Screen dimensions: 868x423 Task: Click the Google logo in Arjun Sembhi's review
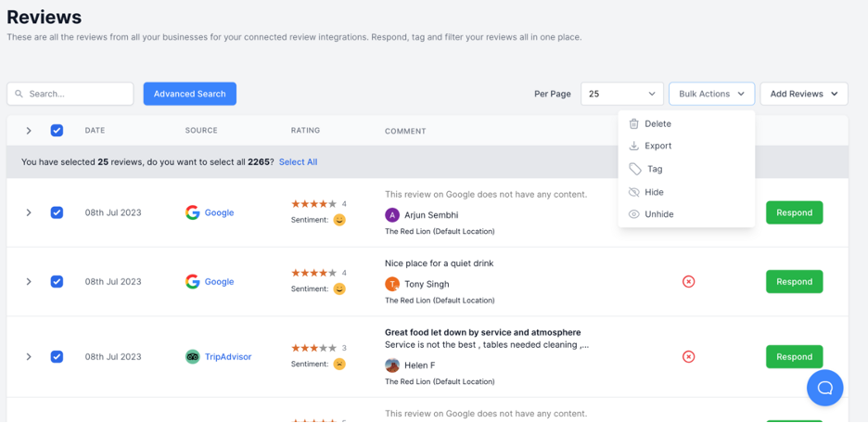192,212
